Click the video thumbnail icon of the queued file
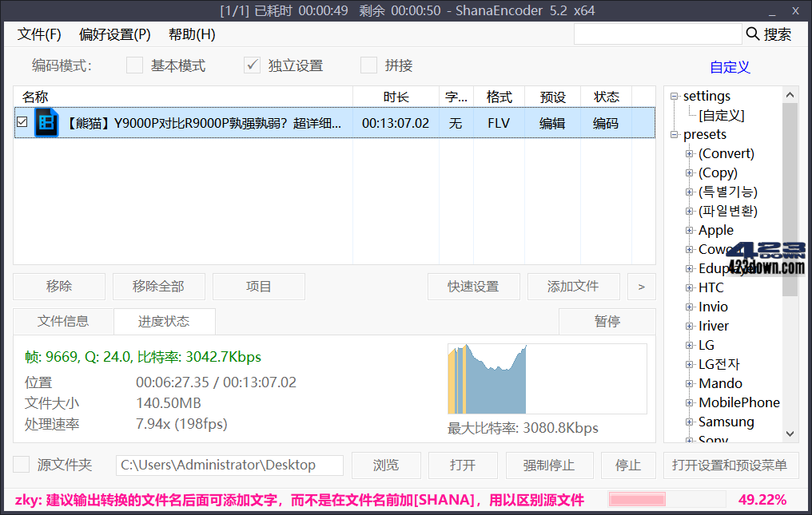Screen dimensions: 812x515 (46, 123)
